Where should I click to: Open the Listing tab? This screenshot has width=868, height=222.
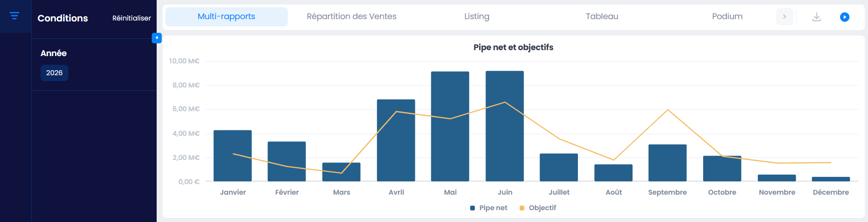[x=477, y=17]
